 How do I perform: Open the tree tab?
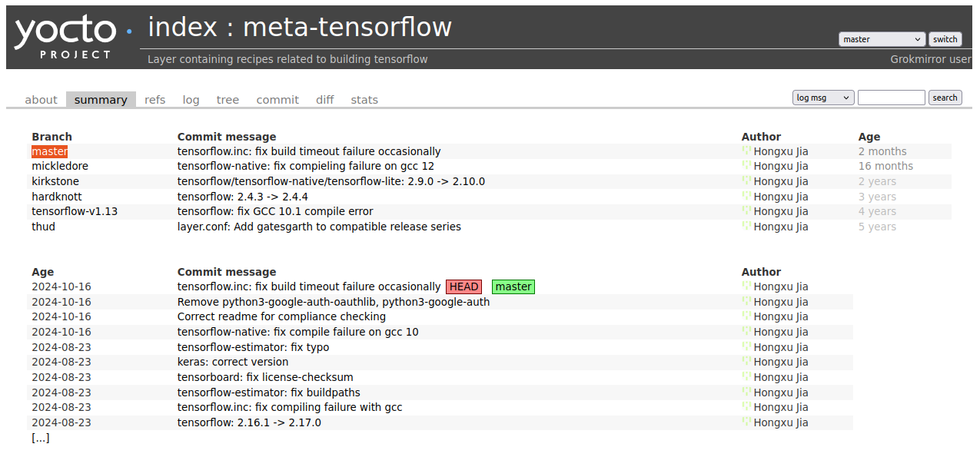click(228, 99)
